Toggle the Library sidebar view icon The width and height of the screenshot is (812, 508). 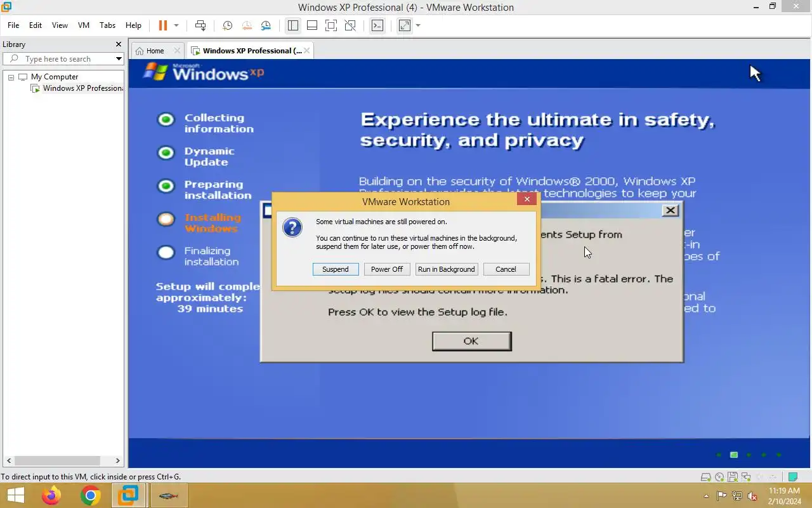tap(292, 25)
